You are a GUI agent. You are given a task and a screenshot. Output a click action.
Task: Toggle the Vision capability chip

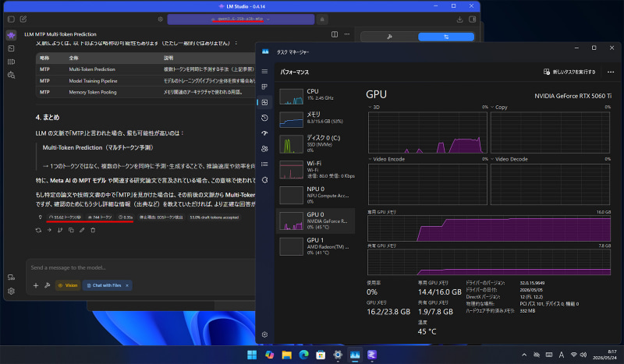point(68,285)
